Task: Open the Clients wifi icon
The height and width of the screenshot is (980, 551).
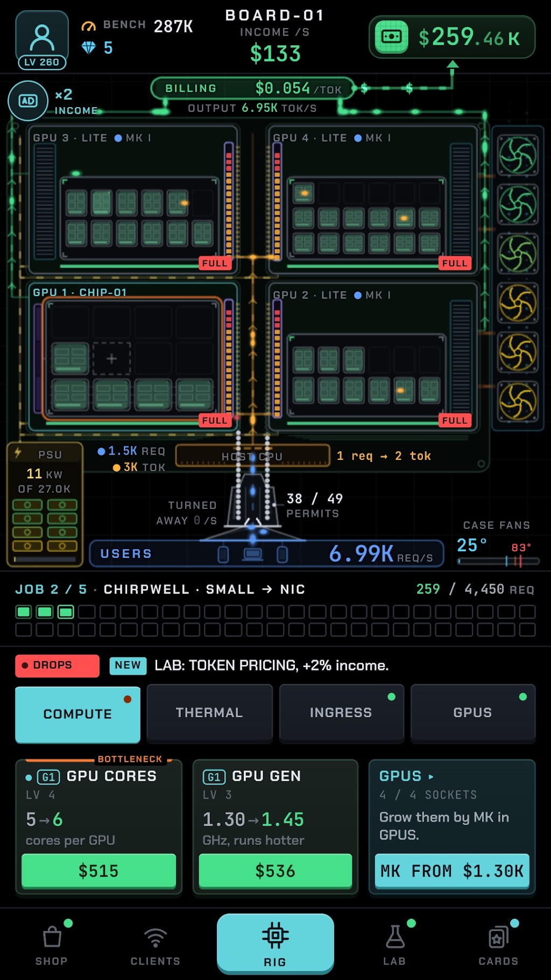Action: [155, 937]
